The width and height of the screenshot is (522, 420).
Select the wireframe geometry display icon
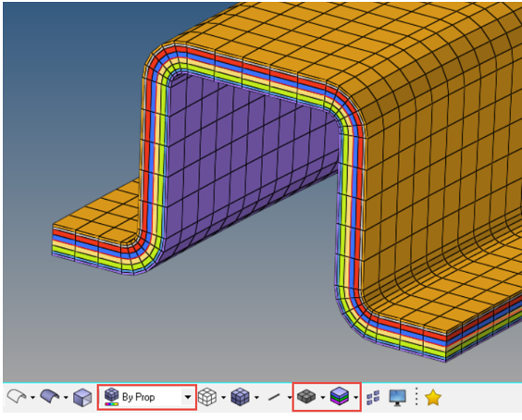point(17,397)
